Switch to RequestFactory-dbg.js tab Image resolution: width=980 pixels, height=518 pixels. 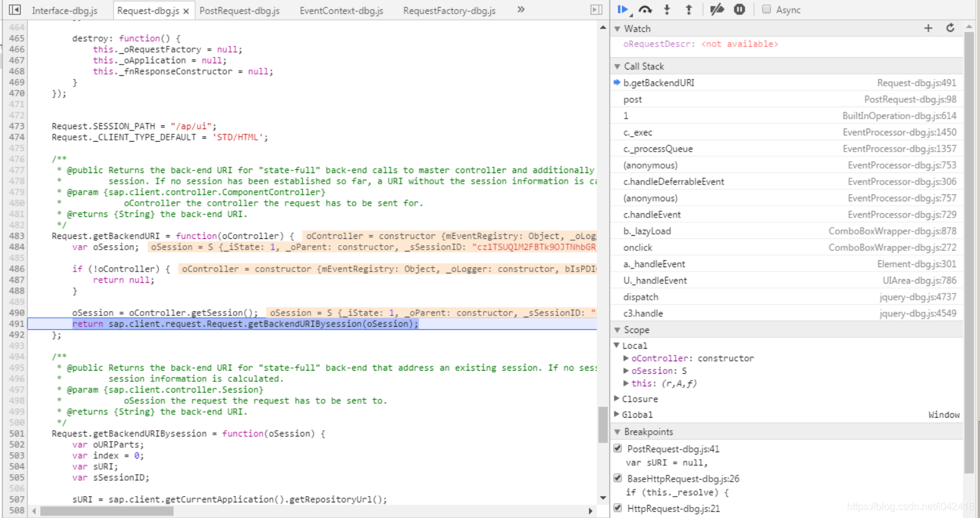pyautogui.click(x=449, y=11)
